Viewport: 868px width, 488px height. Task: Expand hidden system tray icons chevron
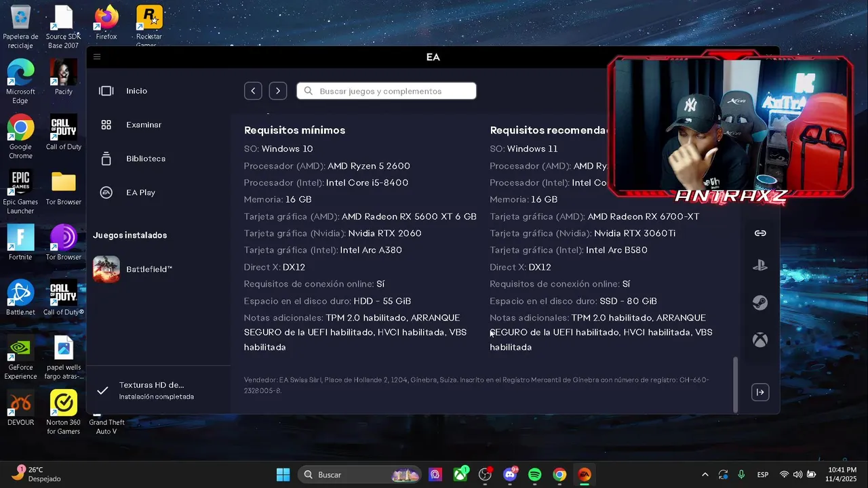705,474
